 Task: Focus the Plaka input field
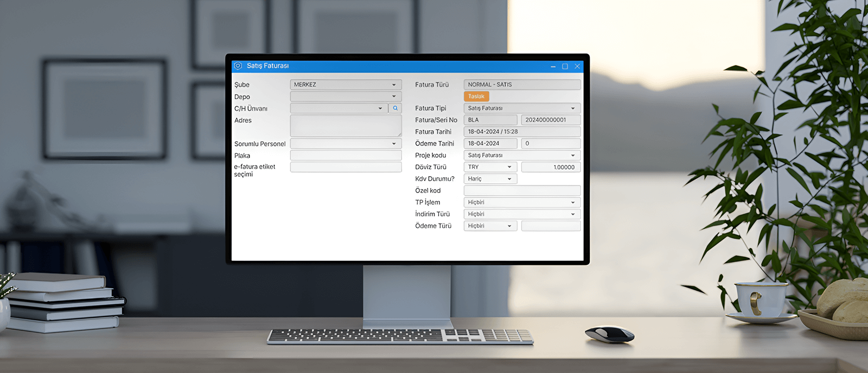(x=346, y=156)
